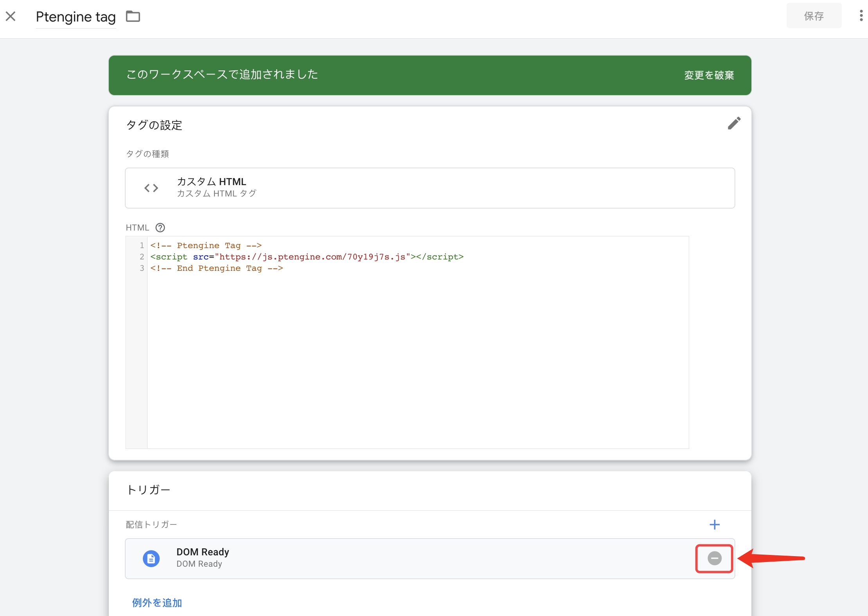Click the 配信トリガー label

click(151, 524)
